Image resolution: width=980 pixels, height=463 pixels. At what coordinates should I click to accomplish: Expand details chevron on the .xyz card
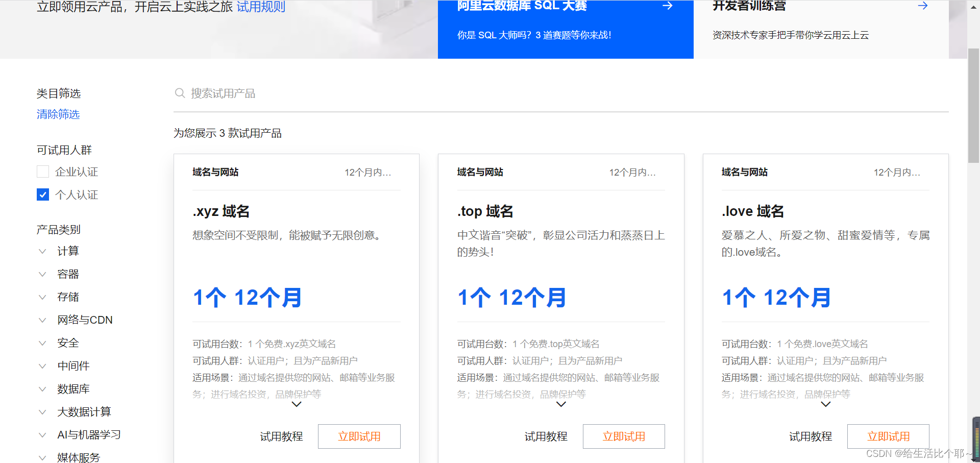click(x=297, y=404)
